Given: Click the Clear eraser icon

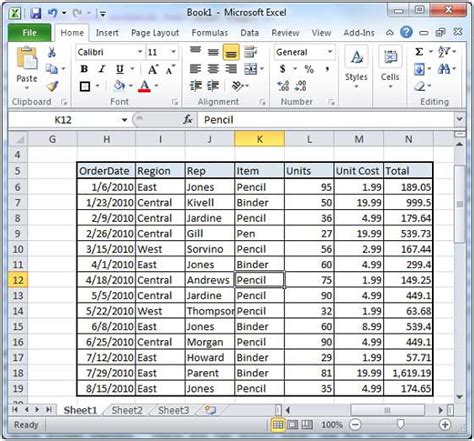Looking at the screenshot, I should pyautogui.click(x=420, y=86).
